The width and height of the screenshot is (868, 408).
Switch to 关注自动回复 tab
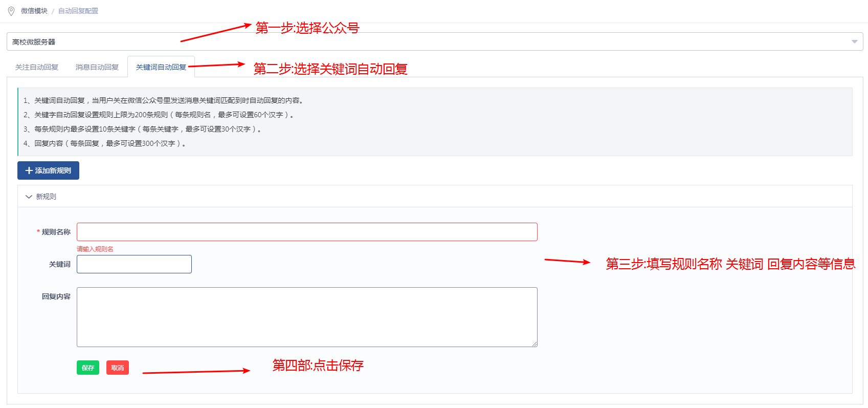click(37, 67)
